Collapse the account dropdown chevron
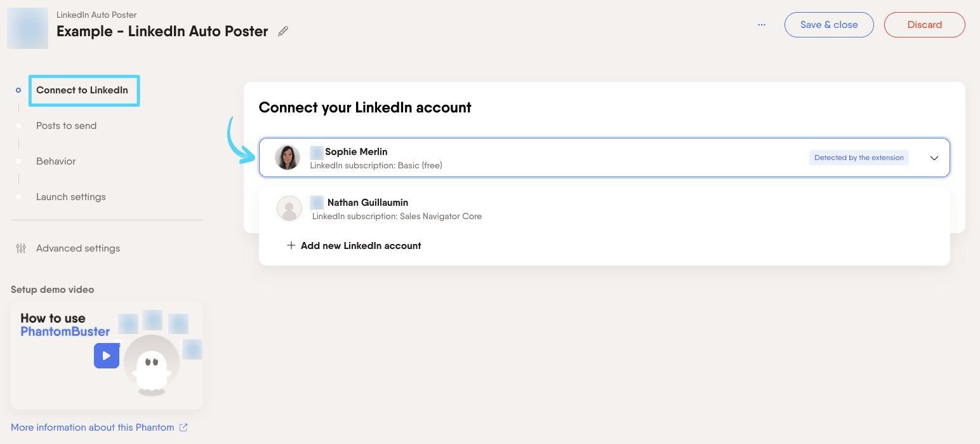 [934, 158]
